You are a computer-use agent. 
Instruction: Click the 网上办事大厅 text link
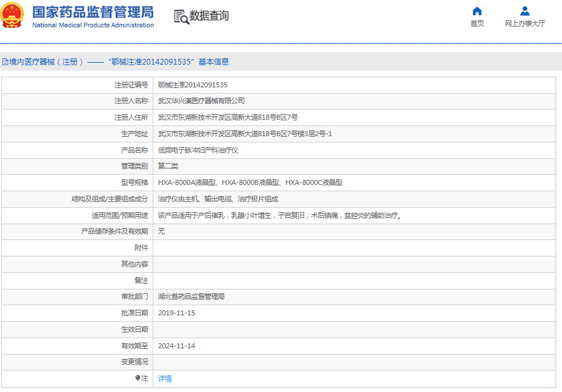pyautogui.click(x=525, y=23)
